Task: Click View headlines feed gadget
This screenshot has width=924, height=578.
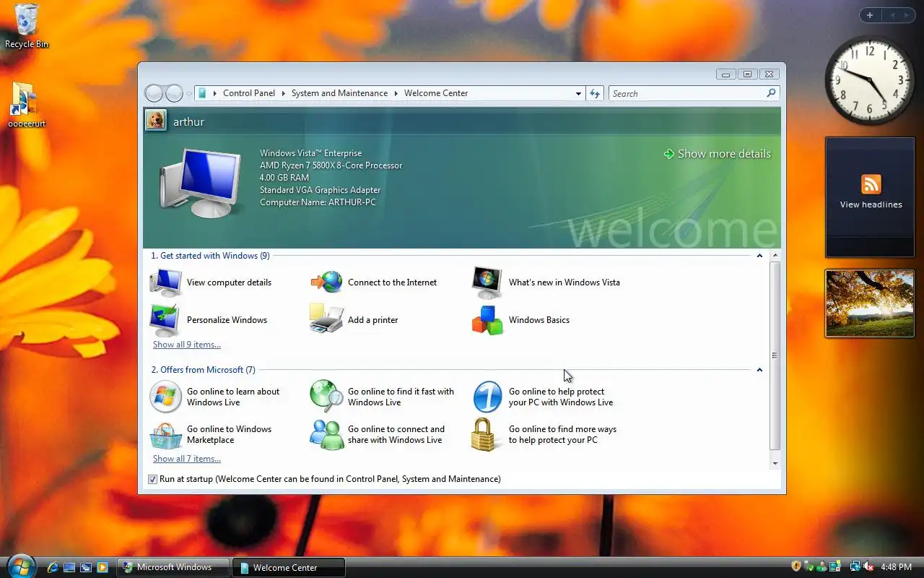Action: point(871,197)
